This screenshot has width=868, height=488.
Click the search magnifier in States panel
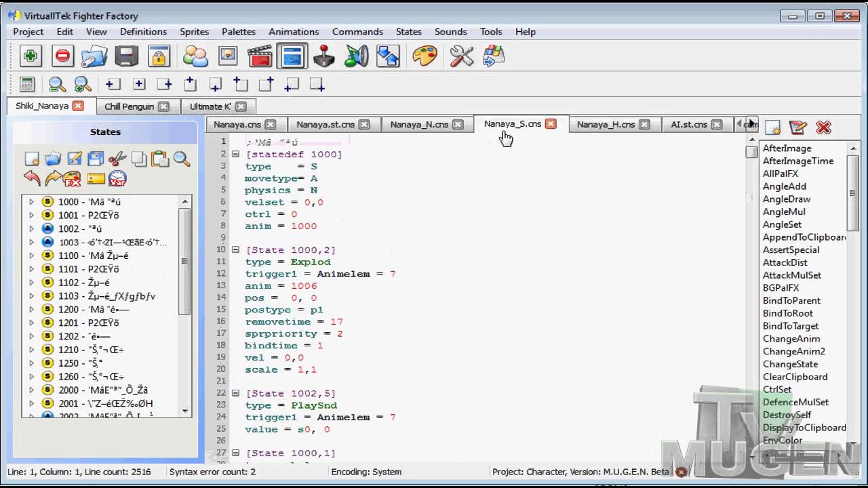(x=181, y=159)
